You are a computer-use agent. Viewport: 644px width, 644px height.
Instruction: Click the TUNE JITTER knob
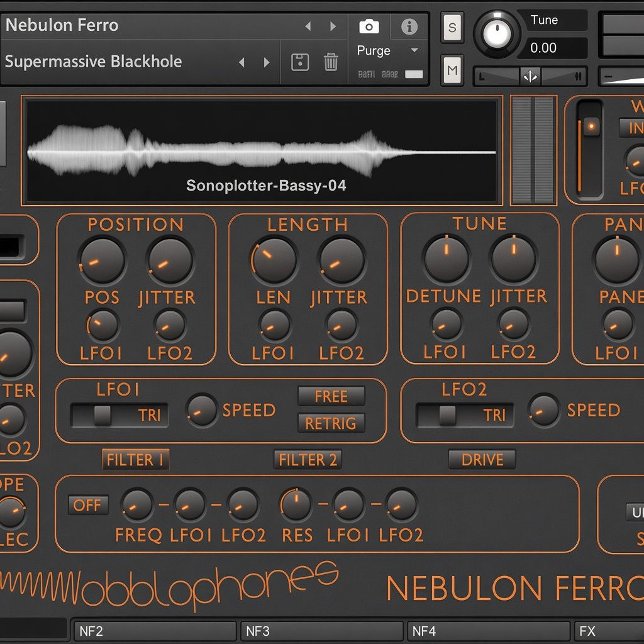tap(513, 258)
